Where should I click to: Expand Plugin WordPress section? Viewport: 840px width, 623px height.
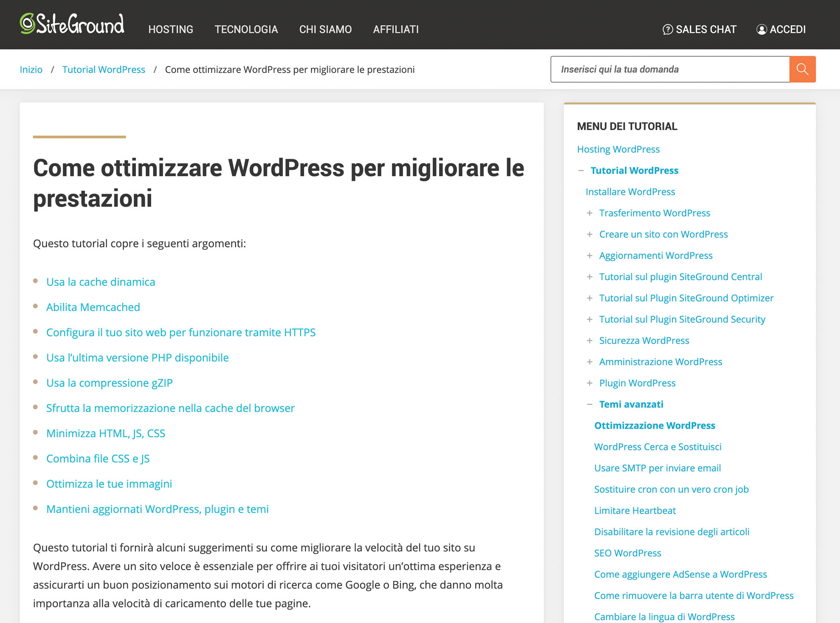pos(590,383)
